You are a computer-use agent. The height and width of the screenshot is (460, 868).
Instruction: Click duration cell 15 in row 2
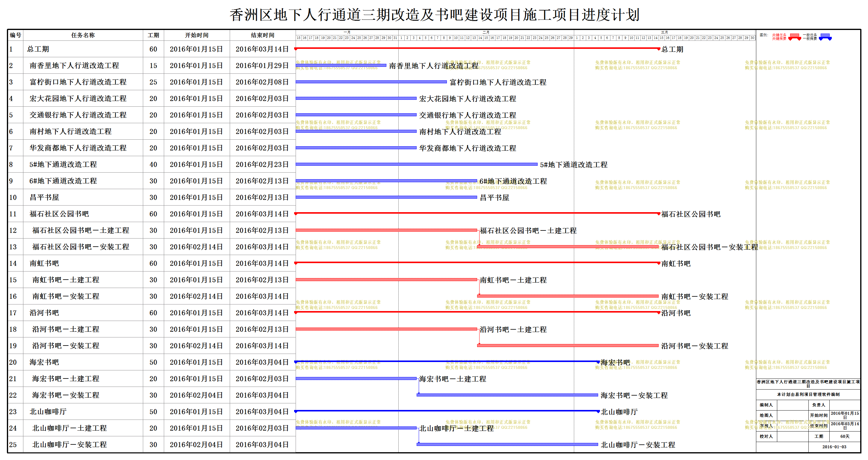click(153, 66)
